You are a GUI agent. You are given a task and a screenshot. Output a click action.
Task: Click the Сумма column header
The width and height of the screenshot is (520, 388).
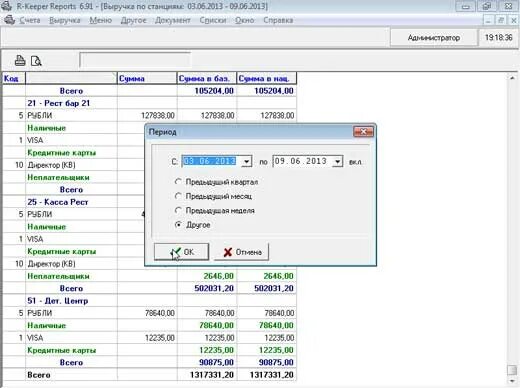point(147,79)
